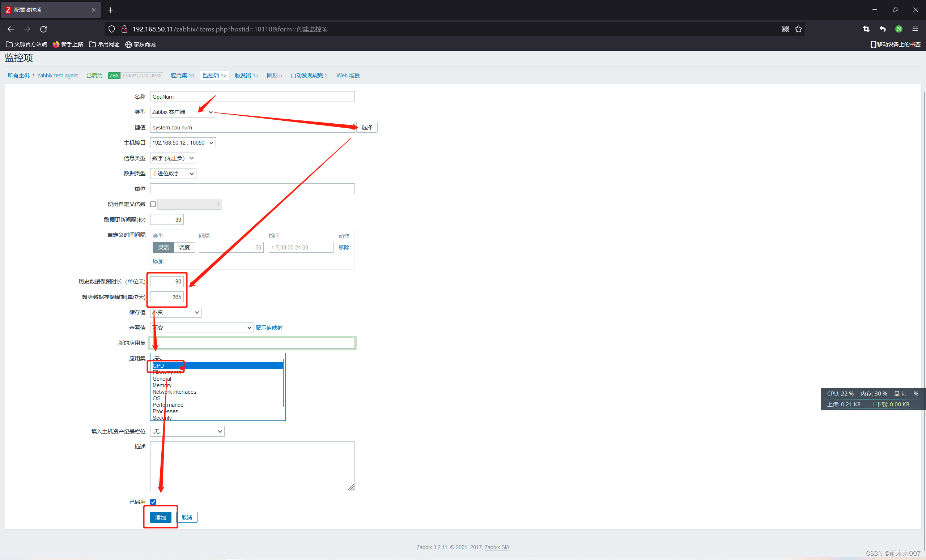Switch to the 监控项 tab
This screenshot has width=926, height=560.
coord(214,76)
